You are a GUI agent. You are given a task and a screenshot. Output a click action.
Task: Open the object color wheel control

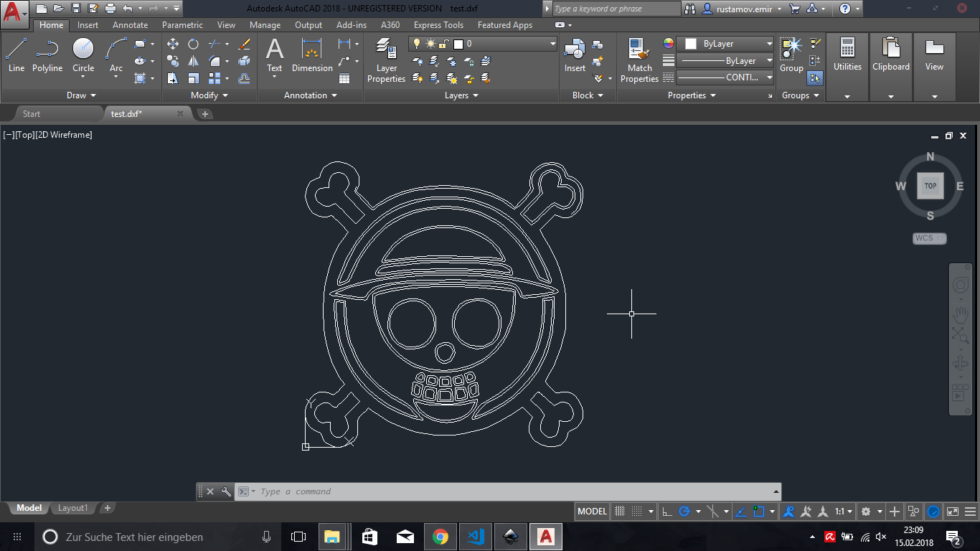669,44
